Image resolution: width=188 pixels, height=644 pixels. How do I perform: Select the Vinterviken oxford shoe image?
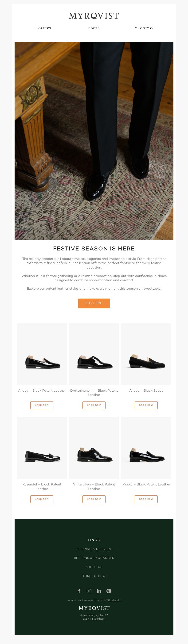tap(94, 448)
